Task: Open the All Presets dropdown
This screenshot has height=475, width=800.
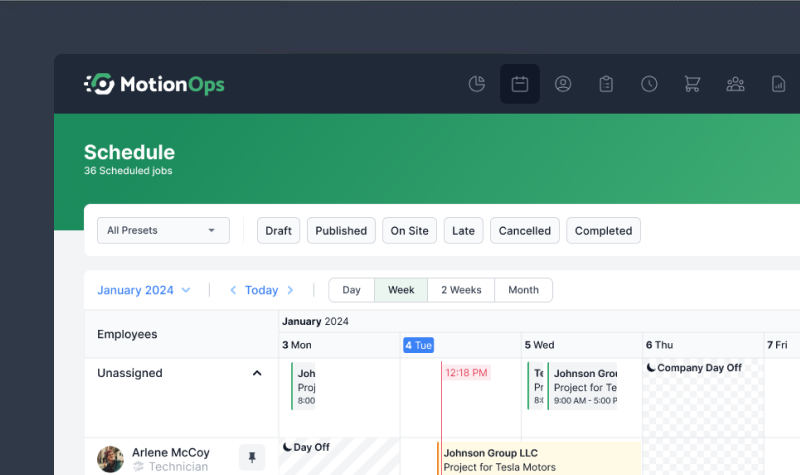Action: [x=163, y=231]
